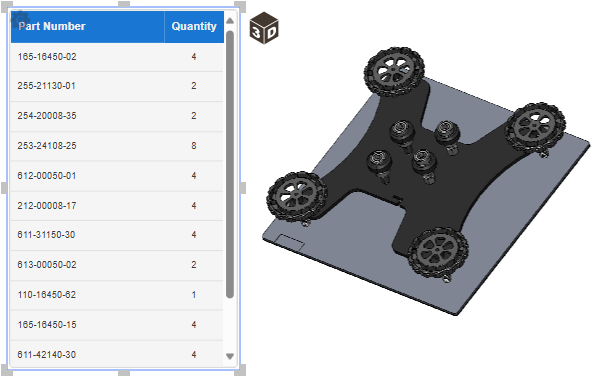Select part number 611-42140-30

47,355
